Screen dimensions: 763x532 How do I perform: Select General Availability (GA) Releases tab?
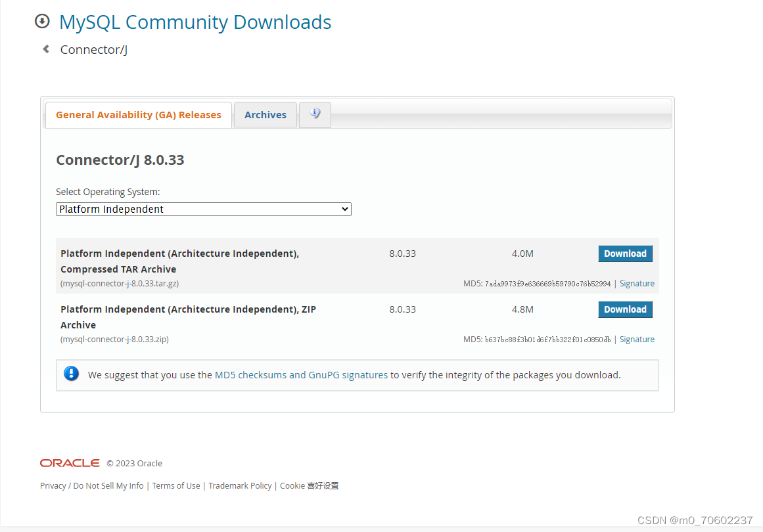click(x=138, y=115)
